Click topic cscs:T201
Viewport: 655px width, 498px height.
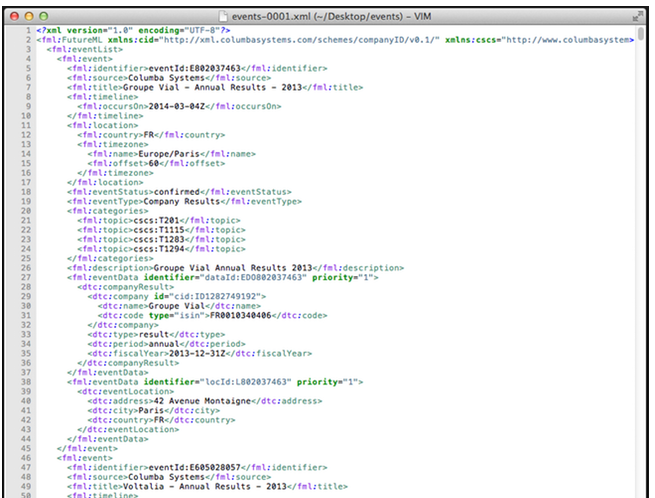(156, 220)
